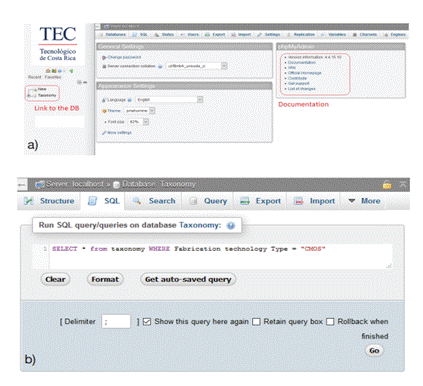Click the Query database icon
This screenshot has width=423, height=386.
coord(193,201)
